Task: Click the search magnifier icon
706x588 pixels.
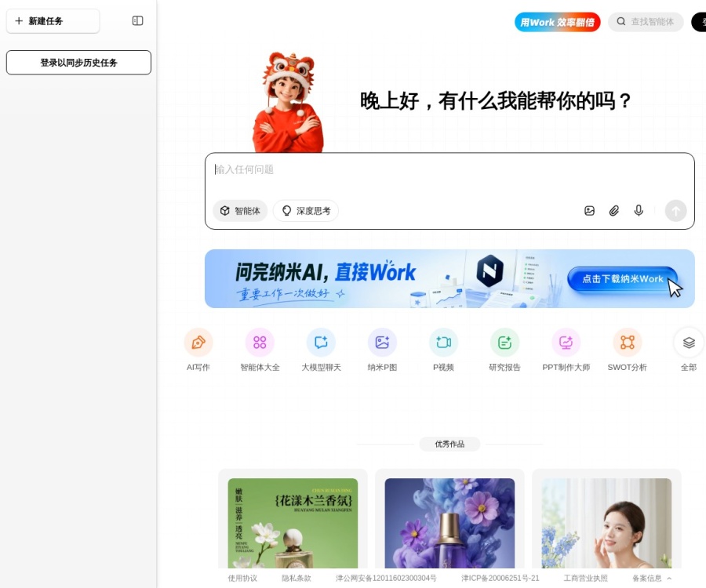Action: 621,22
